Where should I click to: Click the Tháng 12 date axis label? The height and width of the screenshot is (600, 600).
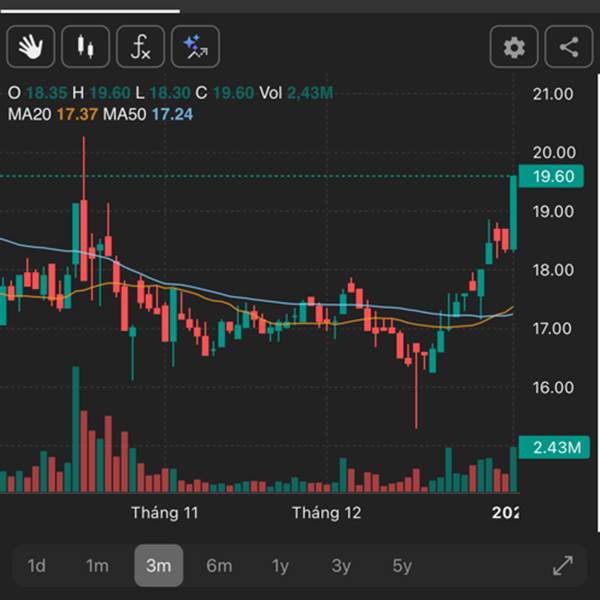[x=327, y=513]
